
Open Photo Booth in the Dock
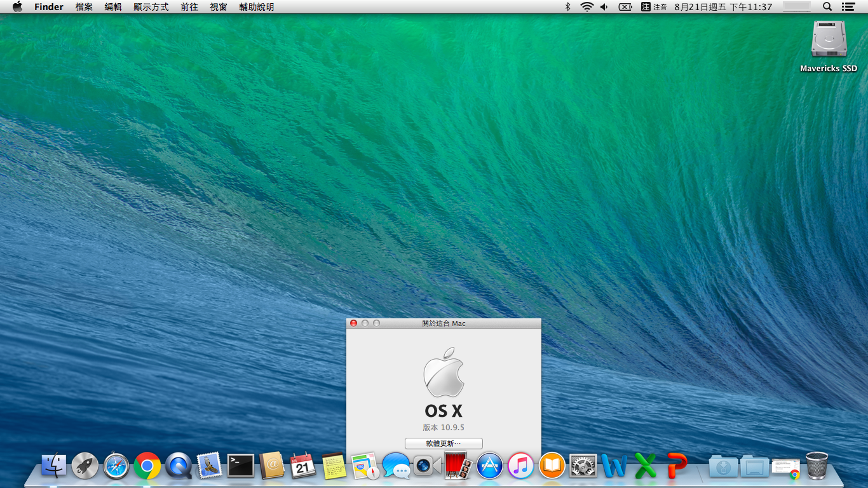pyautogui.click(x=459, y=466)
